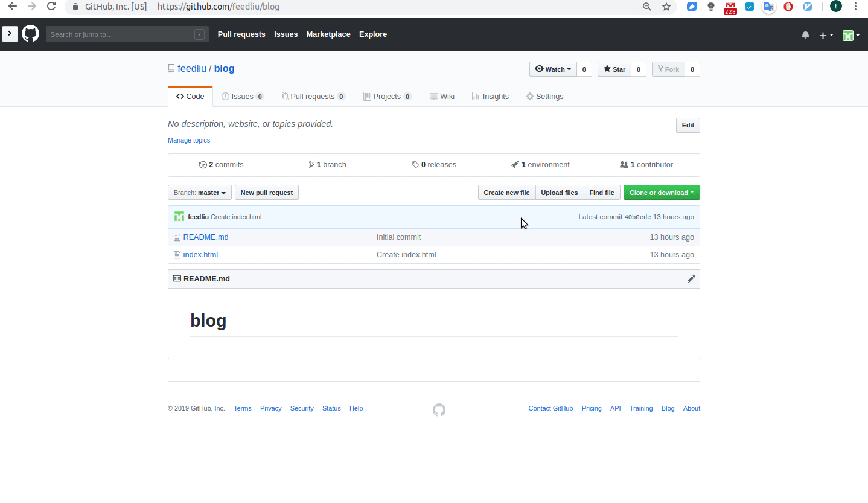Click Create new file button
868x503 pixels.
[x=506, y=193]
